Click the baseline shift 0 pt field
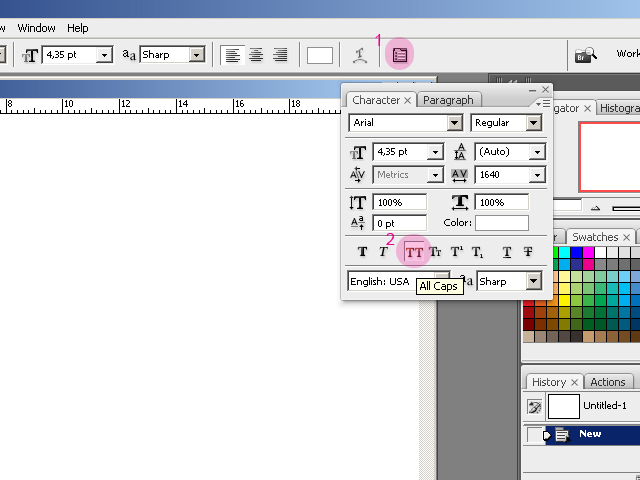This screenshot has height=480, width=640. click(x=399, y=223)
